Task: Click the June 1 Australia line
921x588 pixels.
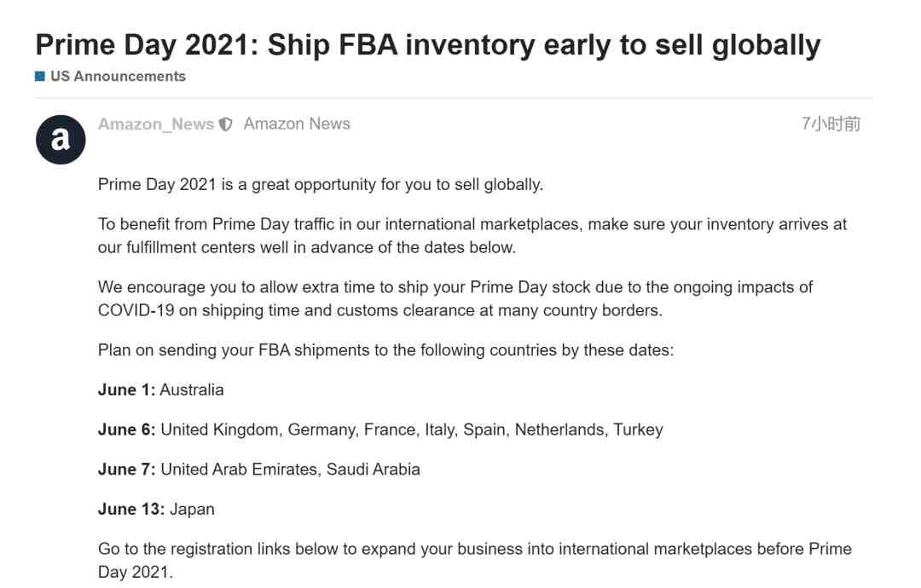Action: (x=161, y=389)
